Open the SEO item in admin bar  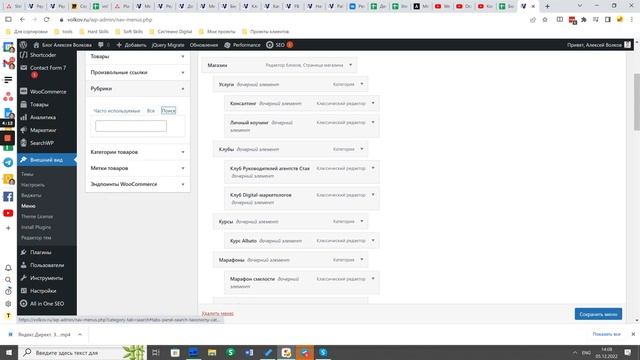[x=279, y=45]
